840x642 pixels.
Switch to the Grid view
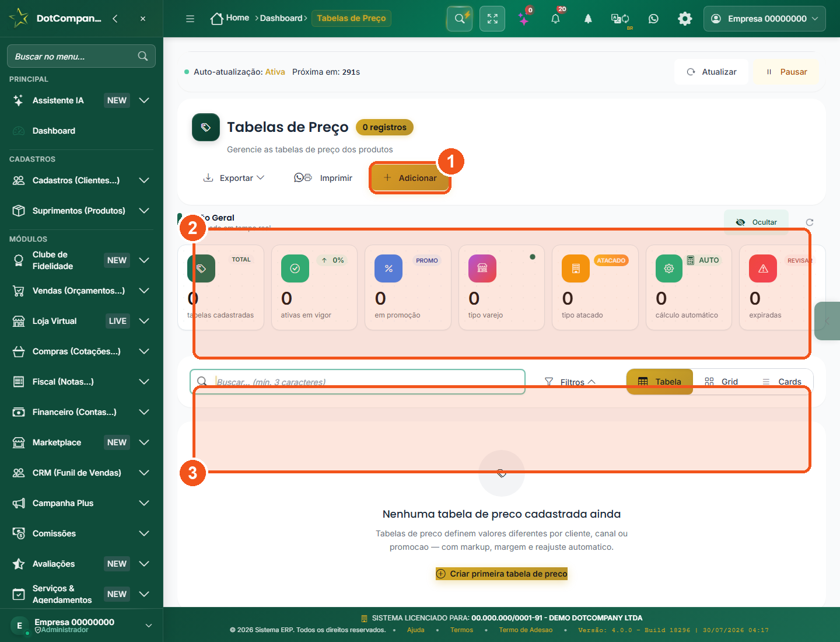[722, 382]
